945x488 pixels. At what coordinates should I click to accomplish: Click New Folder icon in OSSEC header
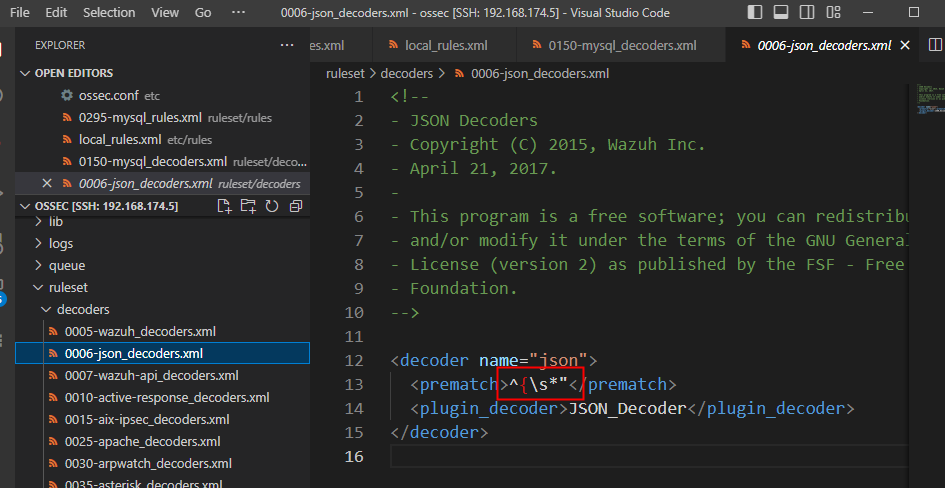[248, 206]
